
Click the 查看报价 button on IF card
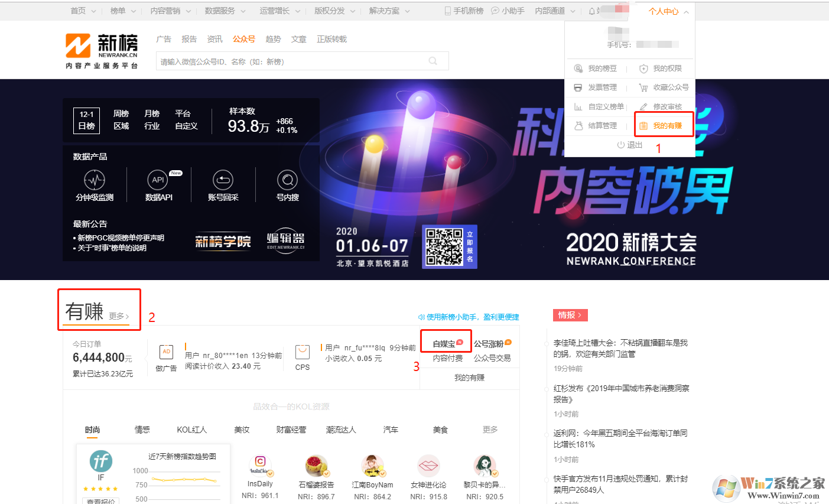100,500
